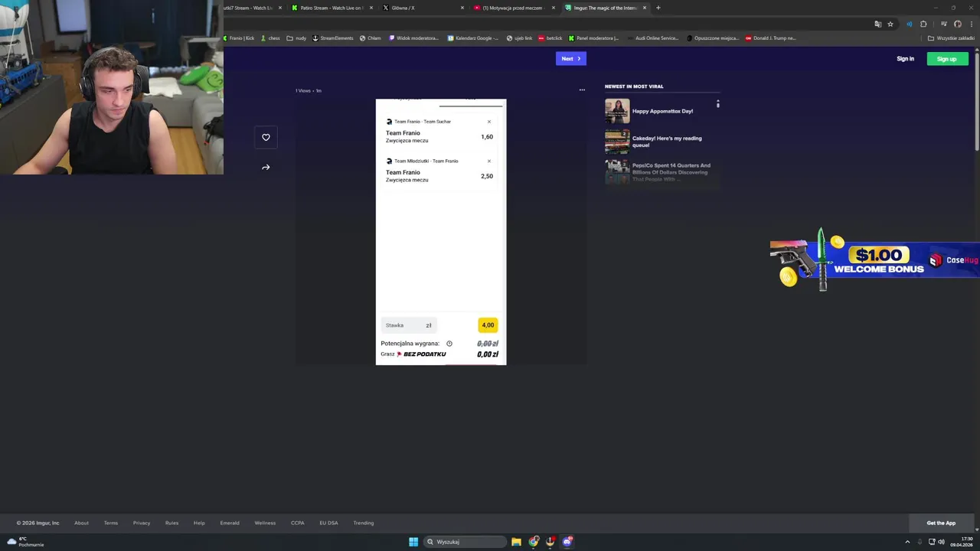Click the Get the App button

[x=941, y=523]
